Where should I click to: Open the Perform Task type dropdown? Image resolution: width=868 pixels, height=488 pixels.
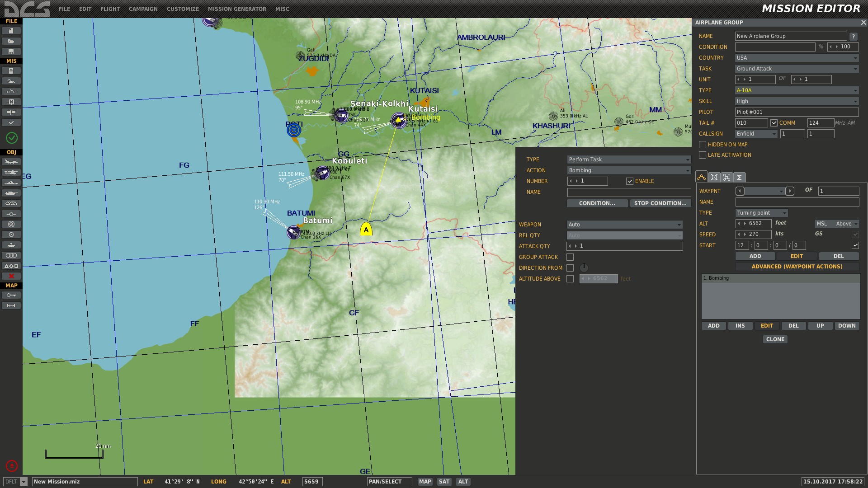click(629, 160)
